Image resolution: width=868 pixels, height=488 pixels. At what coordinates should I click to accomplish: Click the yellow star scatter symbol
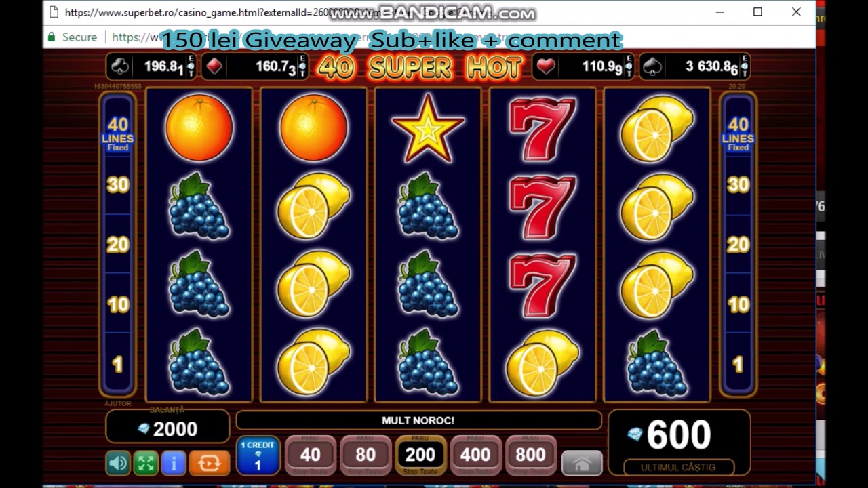point(428,128)
